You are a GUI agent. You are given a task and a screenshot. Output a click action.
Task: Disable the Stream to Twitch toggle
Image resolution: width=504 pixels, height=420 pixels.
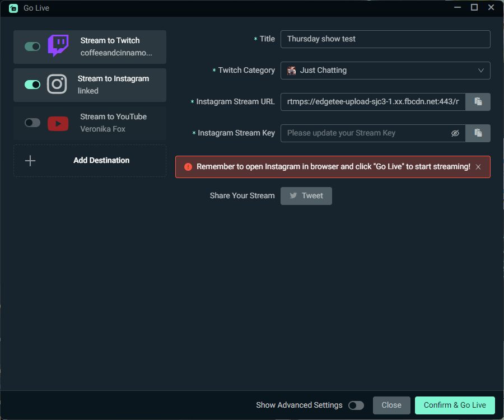(32, 46)
